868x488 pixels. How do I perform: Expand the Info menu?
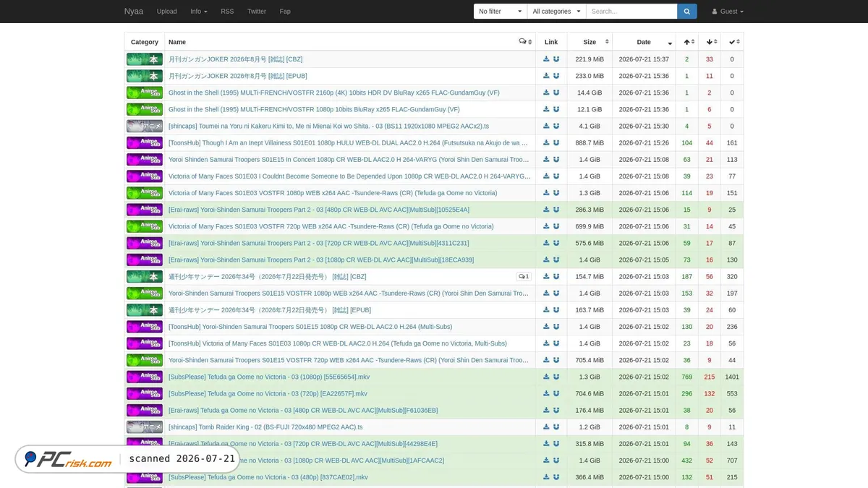pyautogui.click(x=199, y=12)
